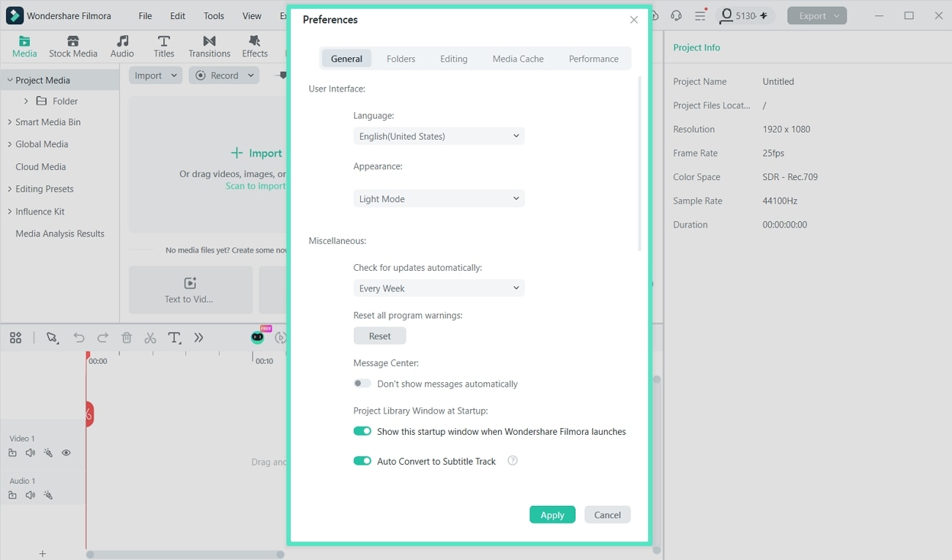This screenshot has width=952, height=560.
Task: Click the Apply button
Action: point(552,515)
